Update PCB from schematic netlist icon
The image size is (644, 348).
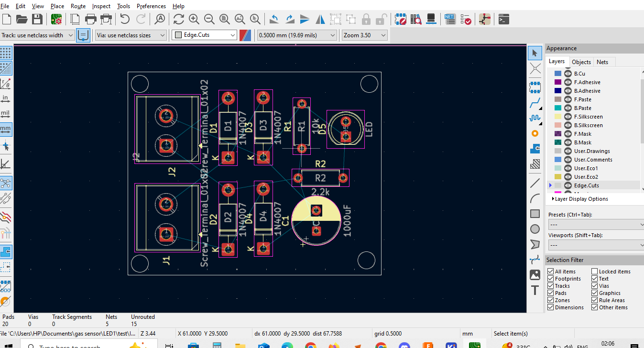pyautogui.click(x=450, y=19)
